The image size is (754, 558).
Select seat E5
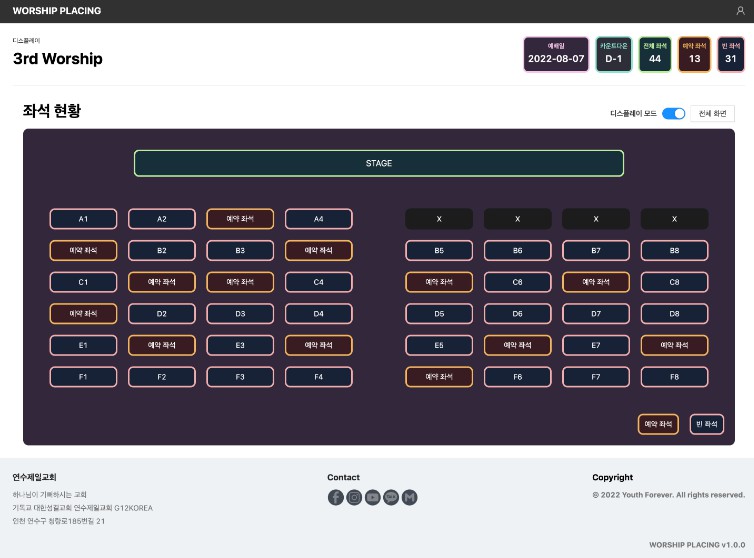tap(439, 345)
